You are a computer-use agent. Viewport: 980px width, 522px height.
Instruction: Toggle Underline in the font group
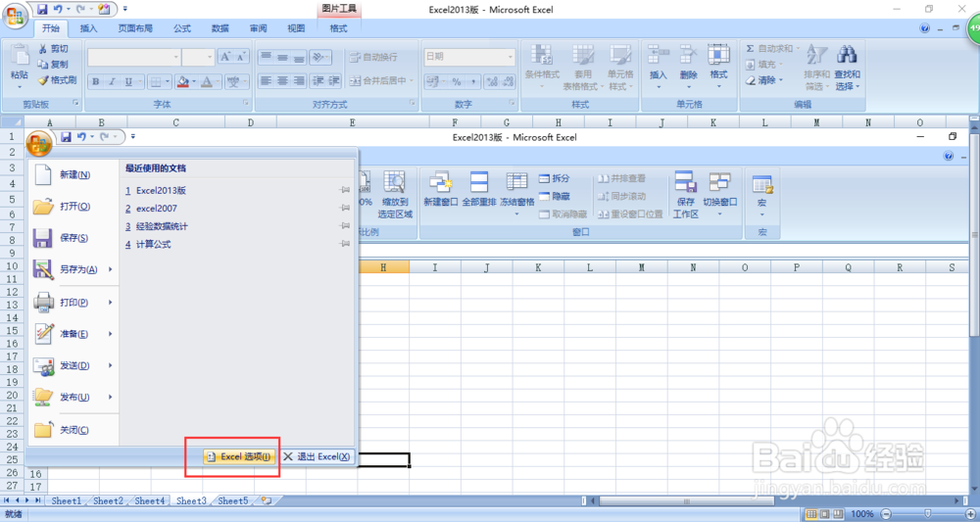tap(128, 82)
